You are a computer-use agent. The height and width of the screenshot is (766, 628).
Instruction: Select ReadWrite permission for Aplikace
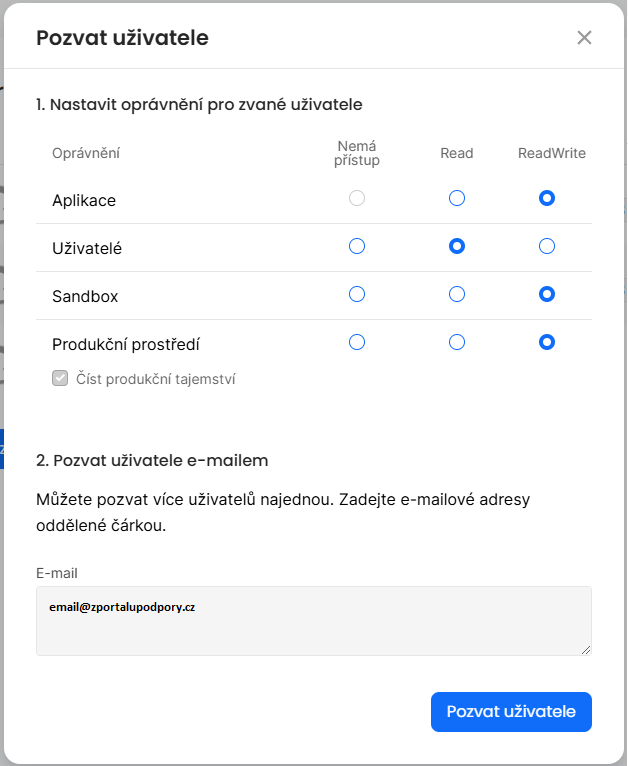[x=547, y=198]
